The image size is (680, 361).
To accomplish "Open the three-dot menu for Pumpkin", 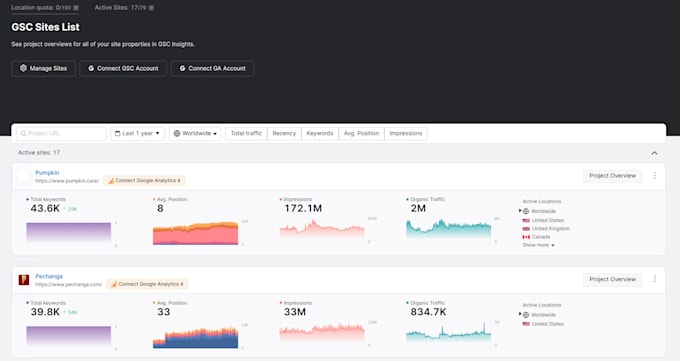I will pos(655,176).
